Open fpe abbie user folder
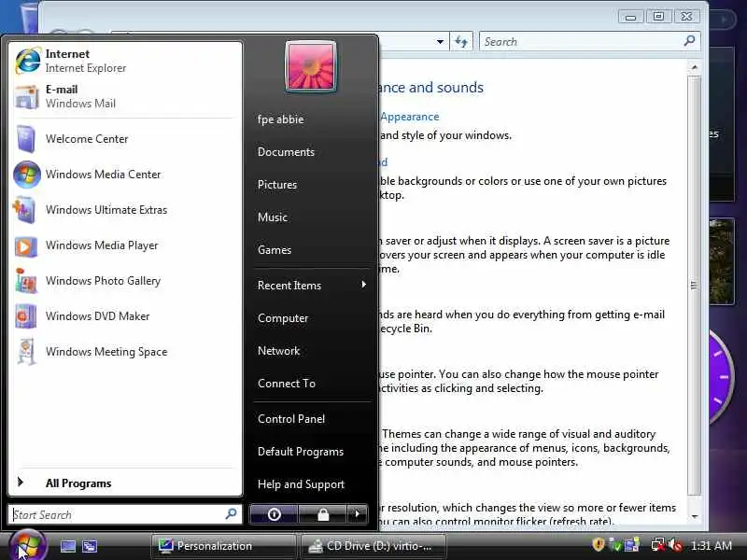 281,119
